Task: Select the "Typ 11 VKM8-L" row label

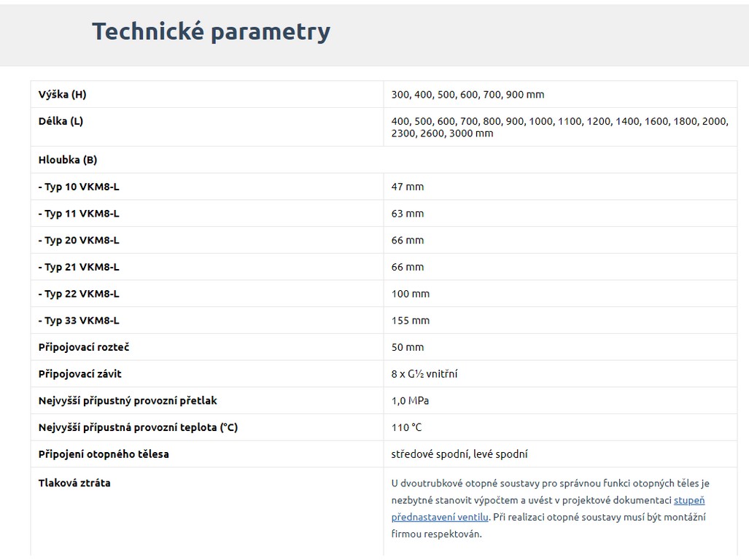Action: click(79, 214)
